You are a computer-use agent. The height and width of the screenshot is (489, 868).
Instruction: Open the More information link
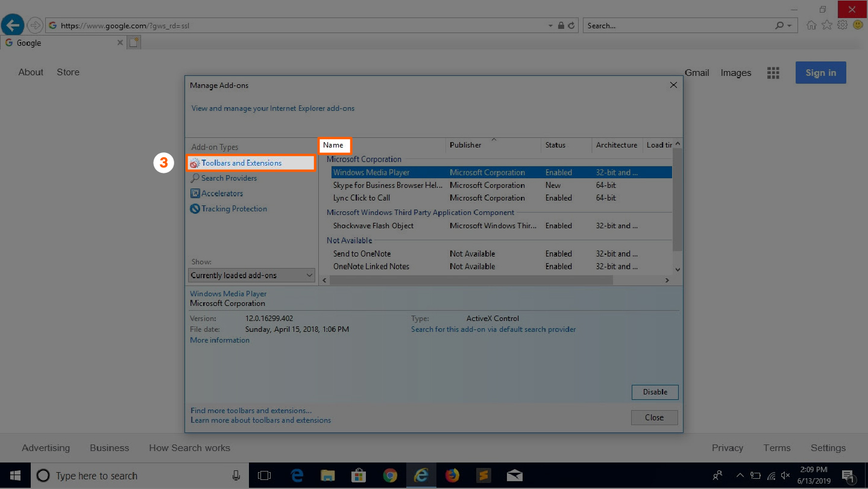pyautogui.click(x=219, y=340)
